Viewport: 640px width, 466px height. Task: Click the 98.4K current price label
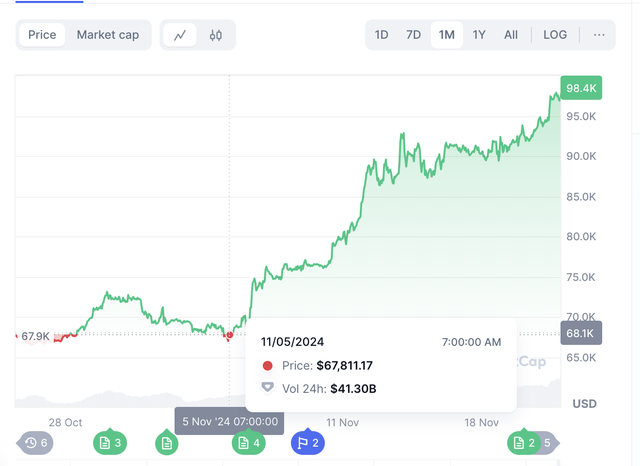click(581, 88)
